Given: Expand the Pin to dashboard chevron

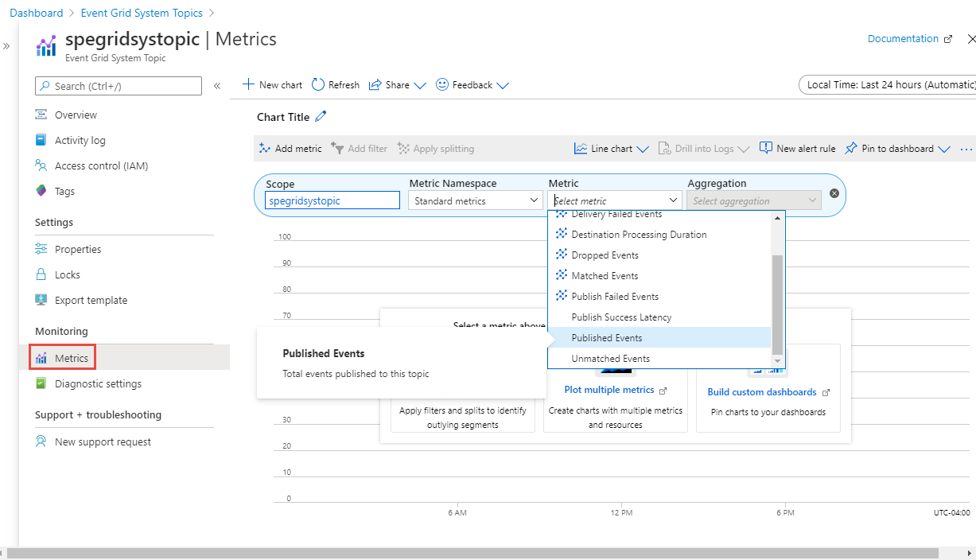Looking at the screenshot, I should pos(945,148).
